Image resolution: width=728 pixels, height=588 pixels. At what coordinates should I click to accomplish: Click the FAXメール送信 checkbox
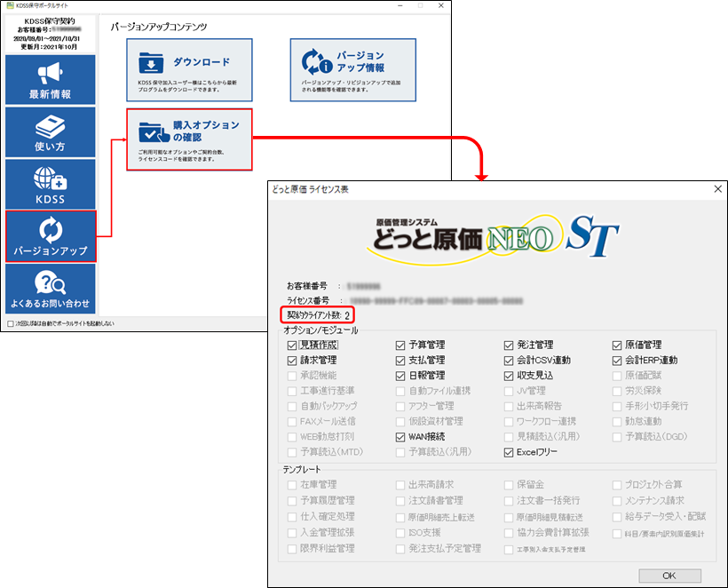pyautogui.click(x=292, y=422)
